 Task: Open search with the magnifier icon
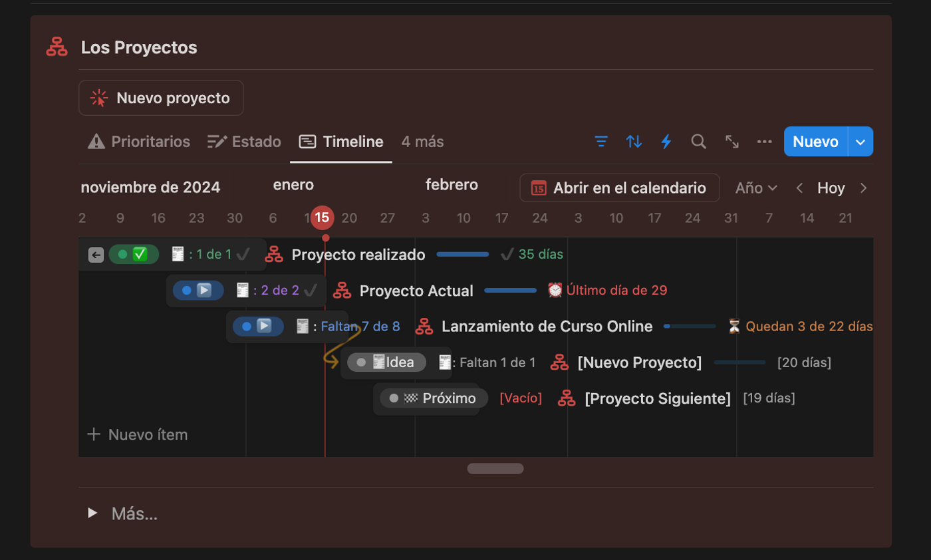698,142
